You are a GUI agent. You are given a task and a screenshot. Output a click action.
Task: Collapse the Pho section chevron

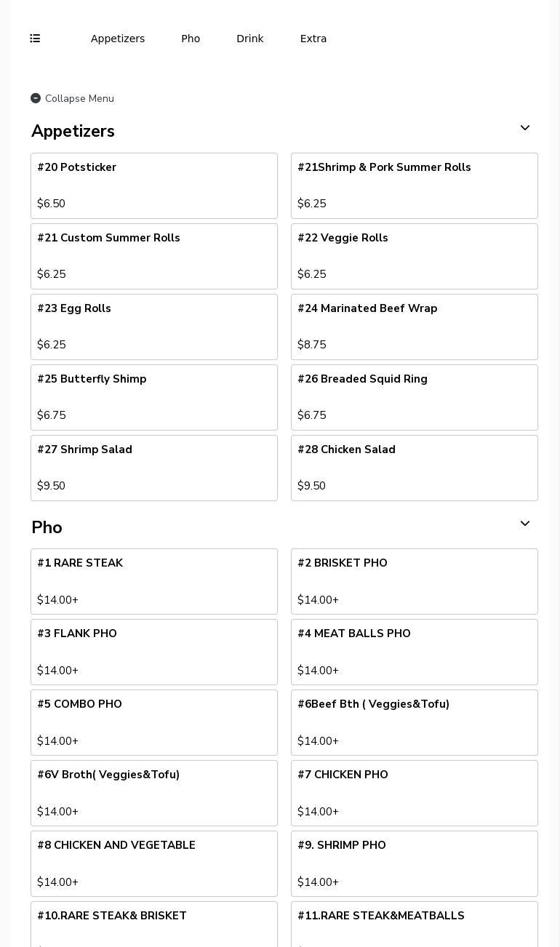[x=524, y=524]
